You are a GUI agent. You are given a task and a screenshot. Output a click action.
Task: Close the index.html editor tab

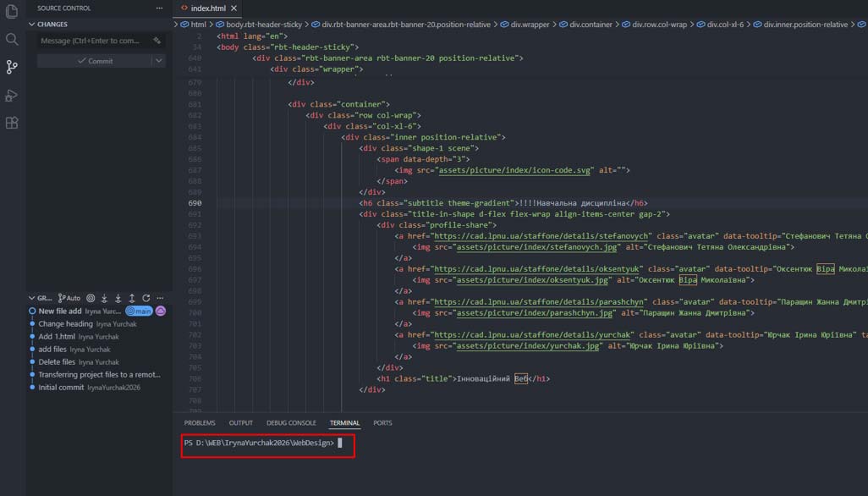(x=233, y=8)
